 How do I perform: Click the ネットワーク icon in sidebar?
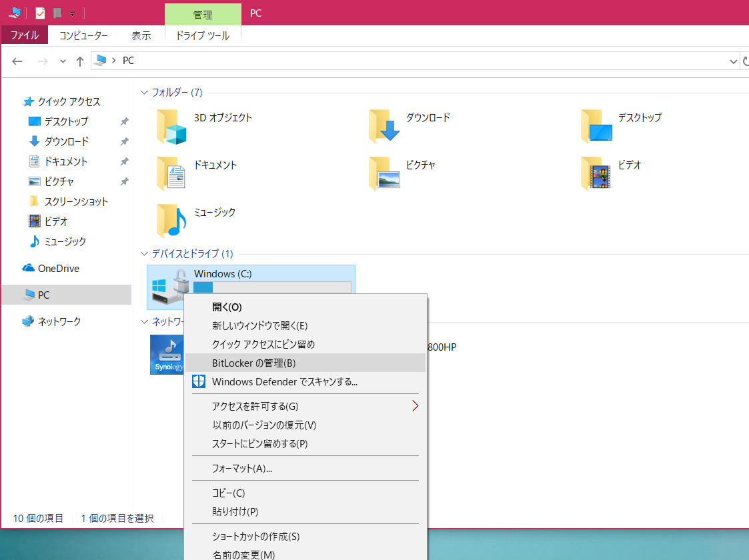click(x=28, y=321)
